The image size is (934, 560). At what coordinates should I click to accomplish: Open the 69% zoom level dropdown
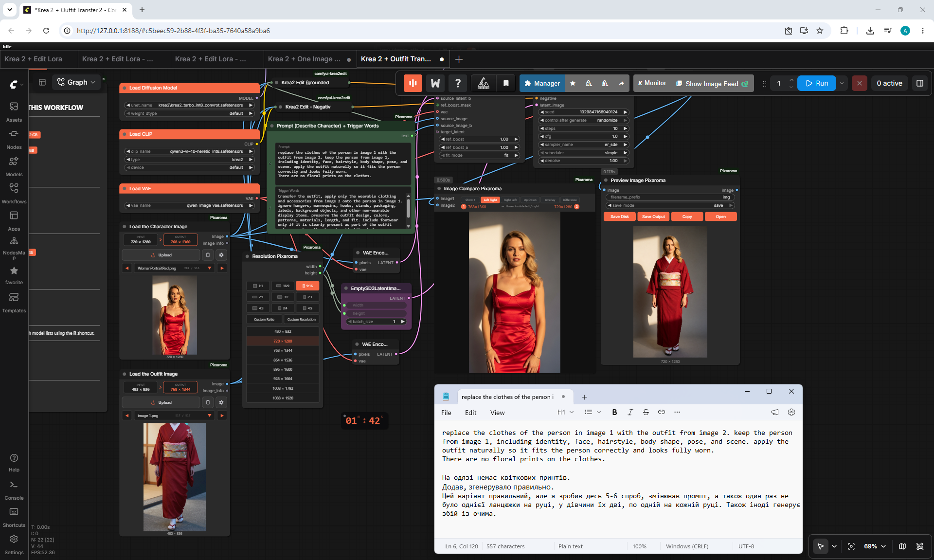875,546
